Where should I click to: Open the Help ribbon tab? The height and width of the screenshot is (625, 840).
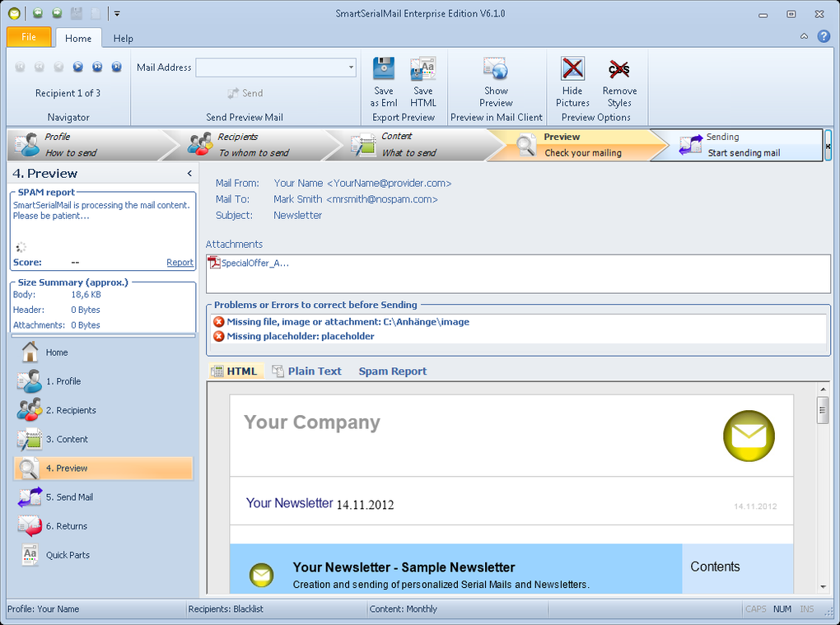click(124, 39)
